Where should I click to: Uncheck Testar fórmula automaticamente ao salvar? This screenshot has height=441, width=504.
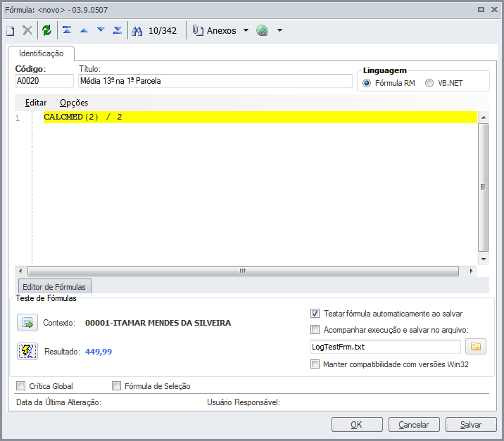click(x=315, y=314)
